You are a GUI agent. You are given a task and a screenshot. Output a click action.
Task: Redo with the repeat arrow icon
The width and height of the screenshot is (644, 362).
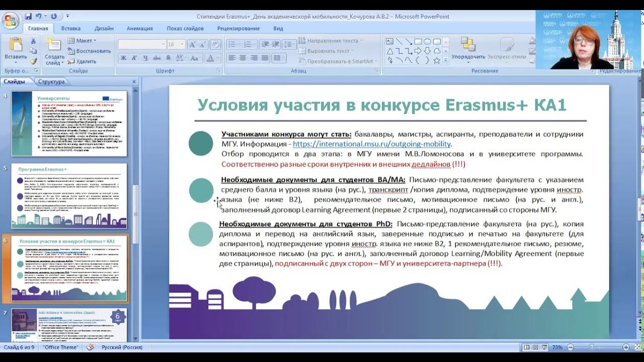pos(54,17)
